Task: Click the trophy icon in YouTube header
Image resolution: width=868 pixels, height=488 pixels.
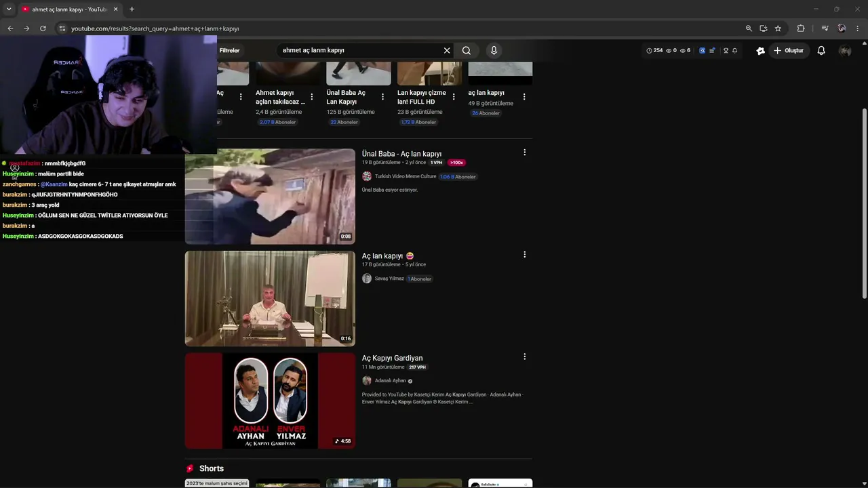Action: [x=726, y=50]
